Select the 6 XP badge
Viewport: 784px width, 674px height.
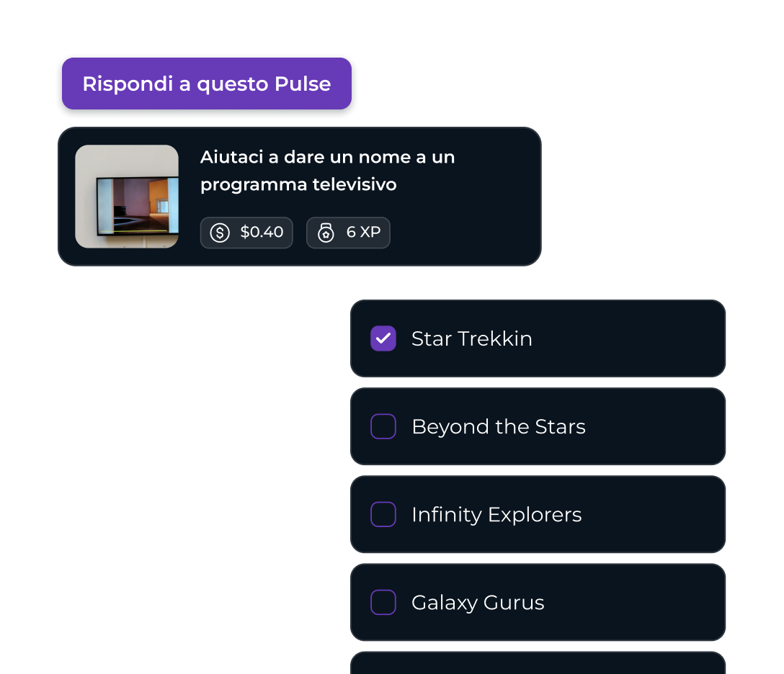[349, 233]
